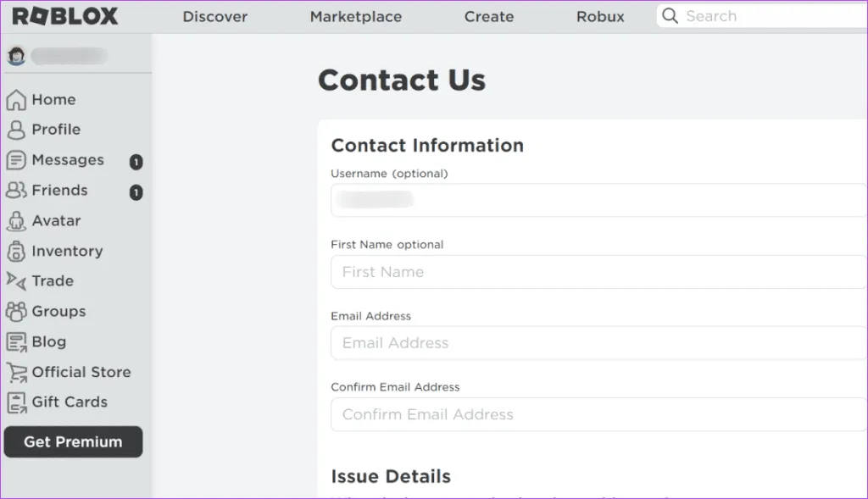Click the Trade arrows icon

16,280
